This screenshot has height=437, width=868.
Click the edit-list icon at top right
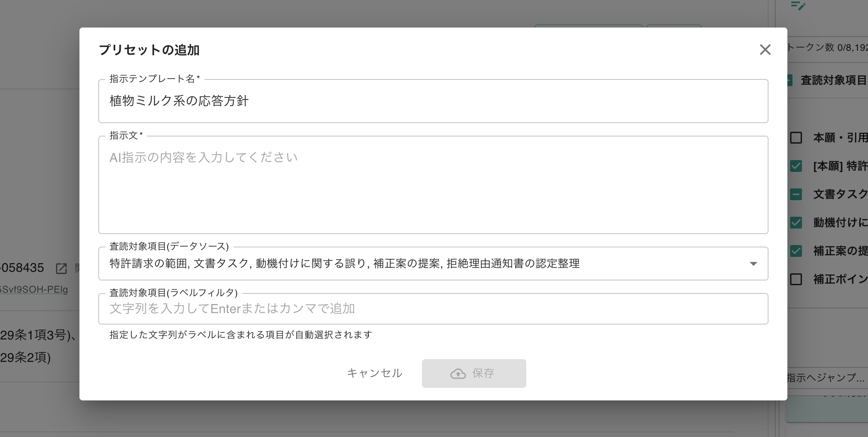point(798,6)
